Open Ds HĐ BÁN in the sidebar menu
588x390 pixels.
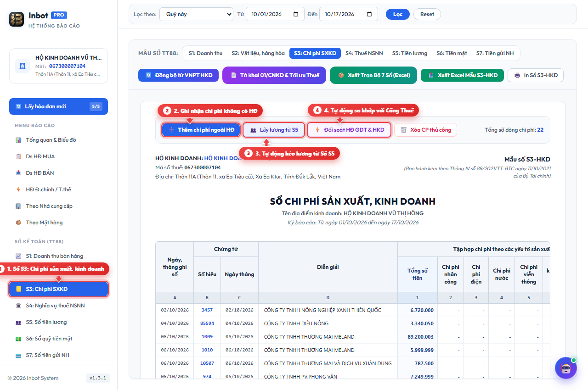[x=58, y=173]
